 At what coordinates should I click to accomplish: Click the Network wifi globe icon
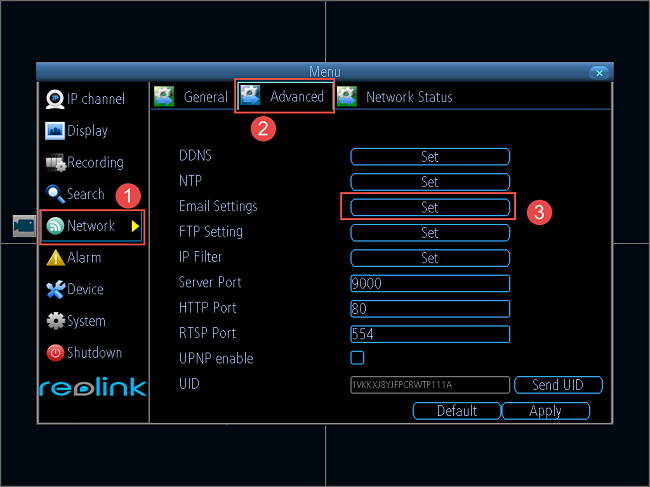pos(55,226)
